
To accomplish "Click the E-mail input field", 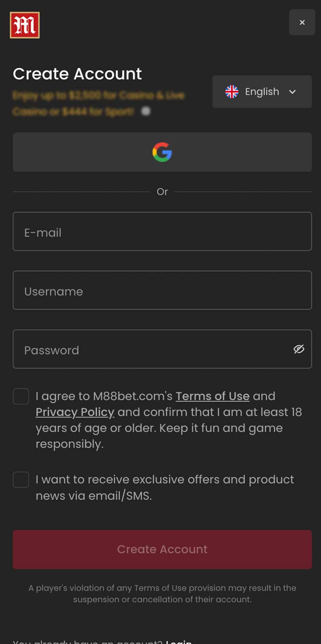I will pyautogui.click(x=162, y=232).
